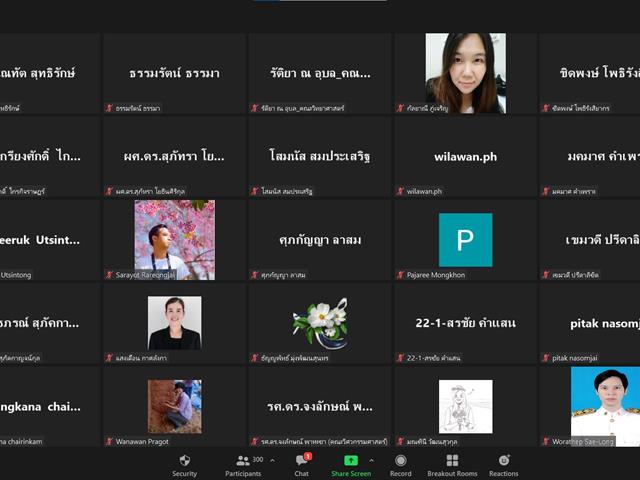Open the Chat bubble icon

click(302, 461)
